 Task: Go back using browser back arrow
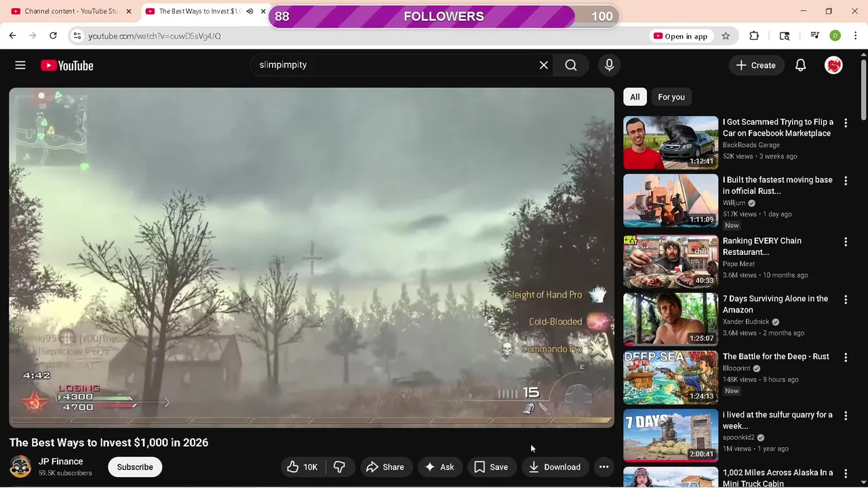point(12,35)
